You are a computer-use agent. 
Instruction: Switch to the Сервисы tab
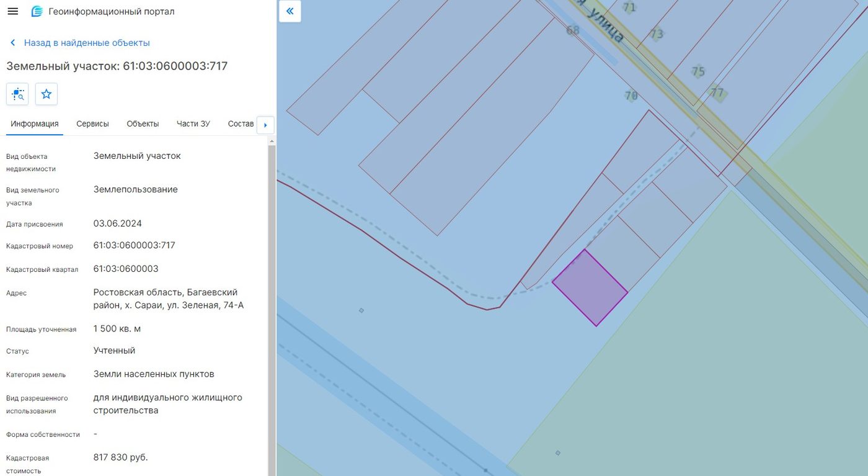(92, 123)
